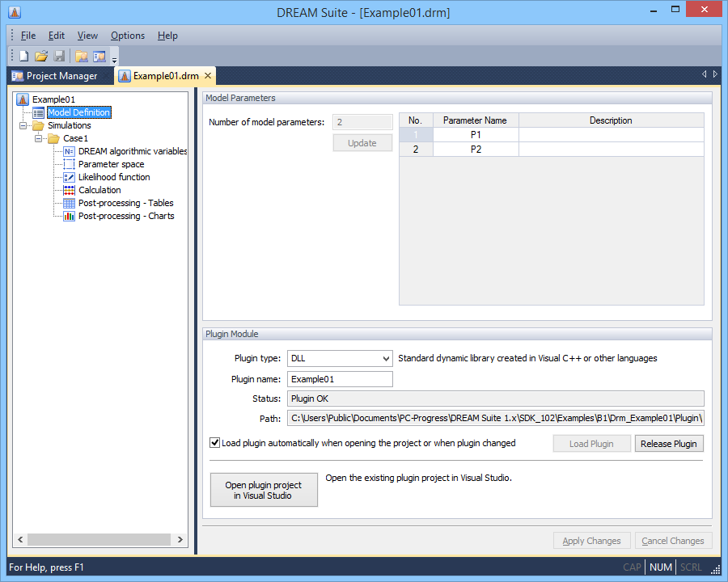Open the File menu
Viewport: 728px width, 582px height.
click(x=28, y=36)
